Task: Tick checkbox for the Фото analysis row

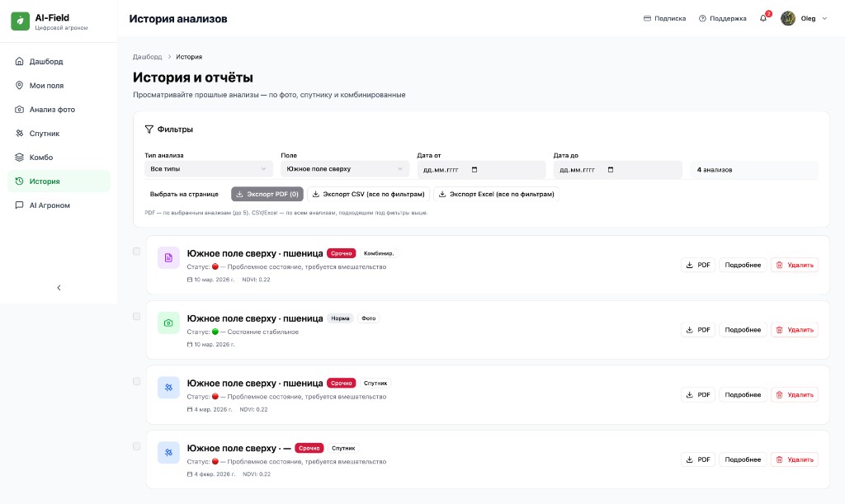Action: [137, 316]
